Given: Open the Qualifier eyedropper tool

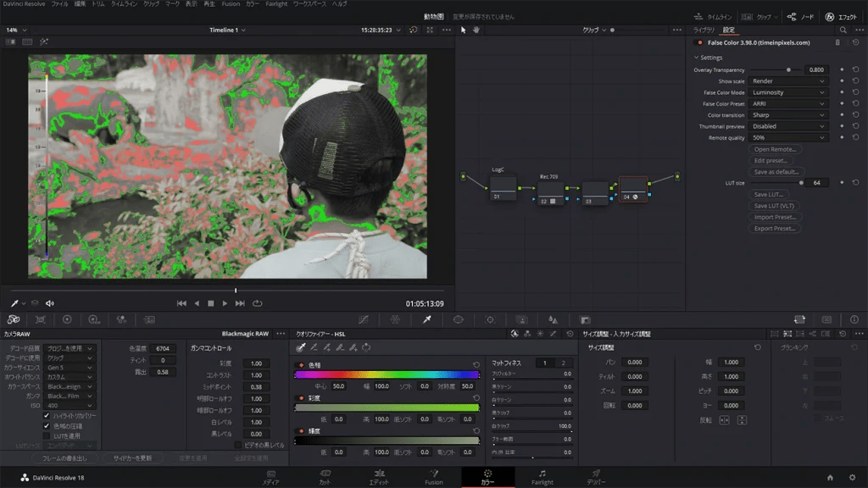Looking at the screenshot, I should tap(426, 319).
